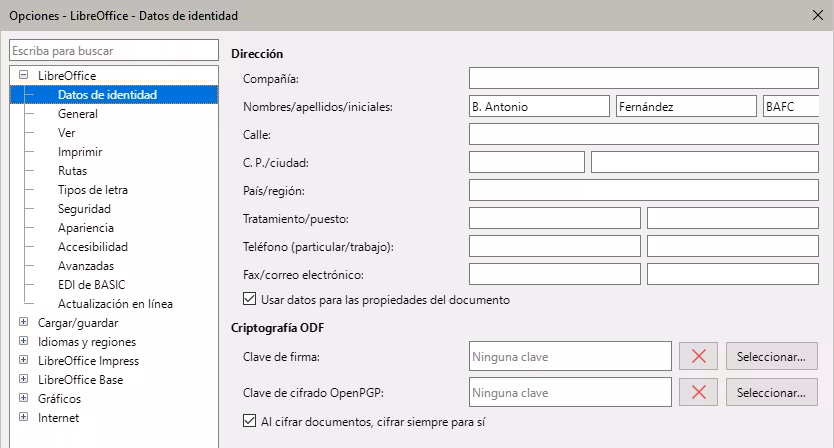834x448 pixels.
Task: Expand the Idiomas y regiones node
Action: click(23, 341)
